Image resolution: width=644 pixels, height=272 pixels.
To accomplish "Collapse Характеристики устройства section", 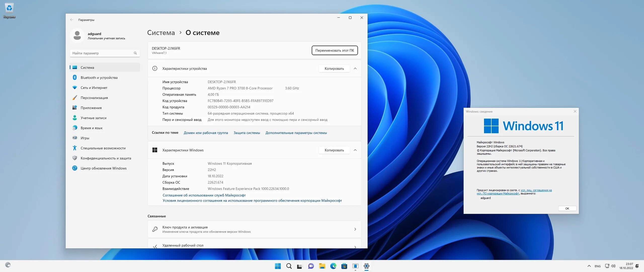I will pos(355,69).
